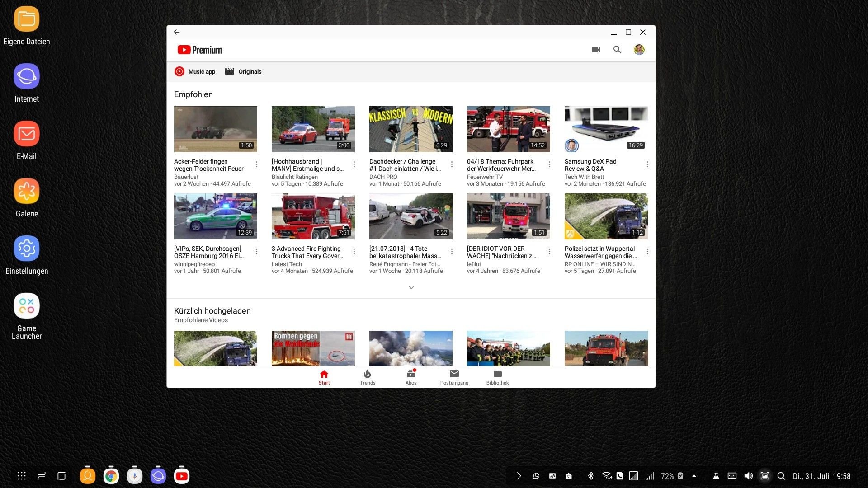This screenshot has height=488, width=868.
Task: Click the Music app text link
Action: click(202, 72)
